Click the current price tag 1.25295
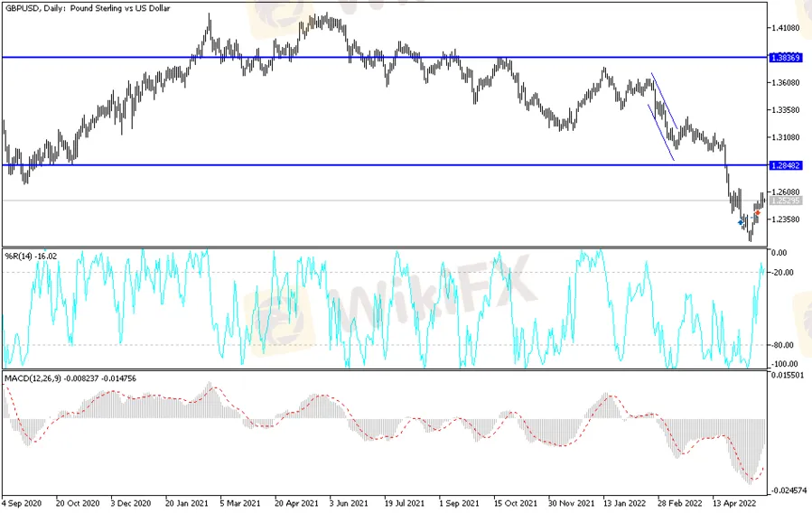Viewport: 812px width, 513px height. click(781, 201)
